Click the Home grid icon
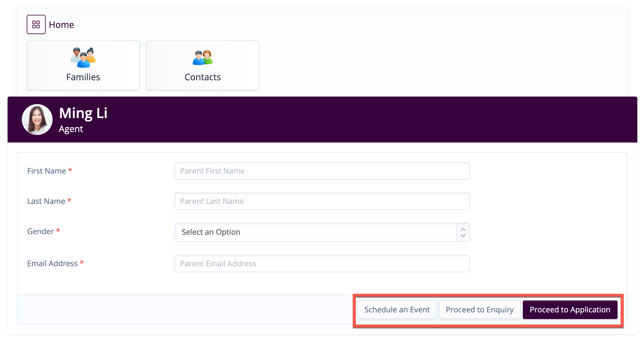 (36, 24)
